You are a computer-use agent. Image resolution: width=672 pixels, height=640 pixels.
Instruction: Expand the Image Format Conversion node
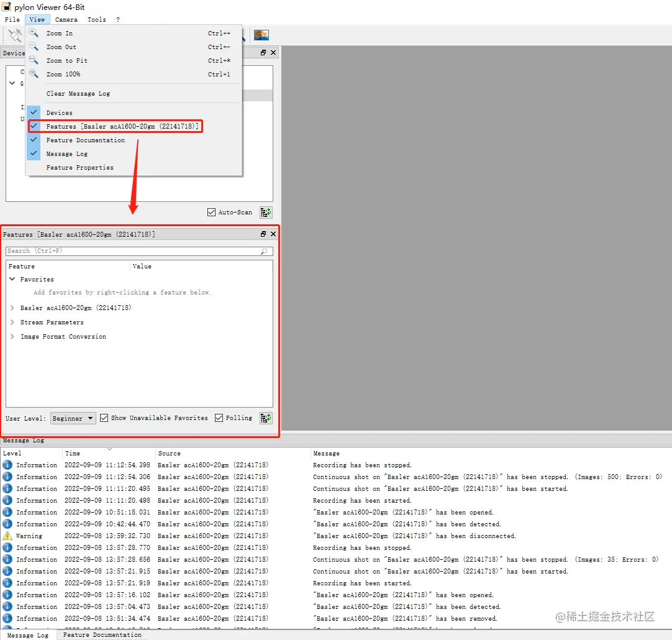tap(12, 337)
